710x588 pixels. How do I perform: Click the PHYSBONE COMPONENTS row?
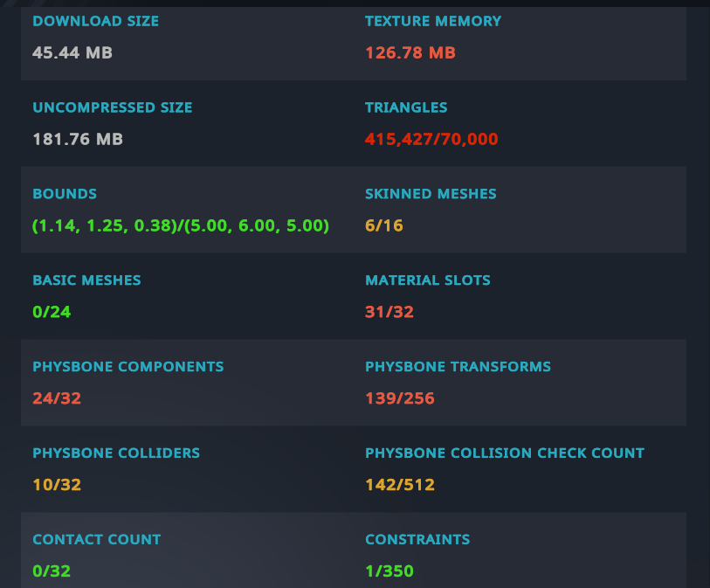click(x=128, y=367)
